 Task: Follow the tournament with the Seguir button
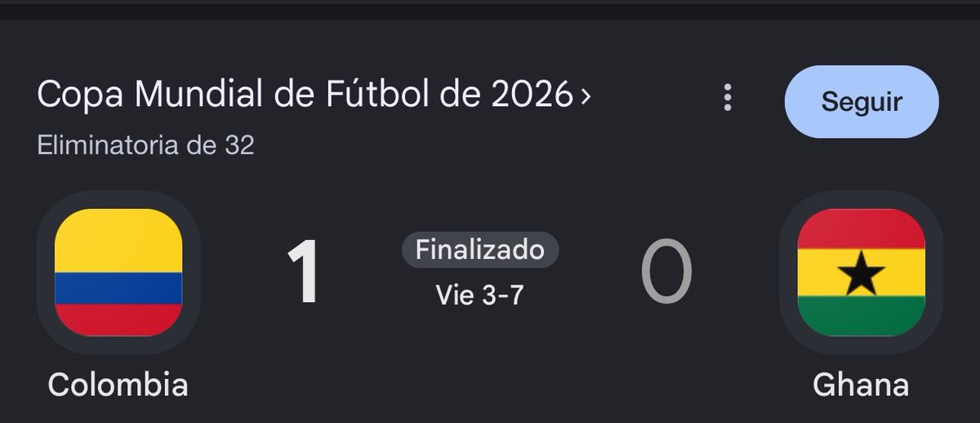(x=862, y=102)
